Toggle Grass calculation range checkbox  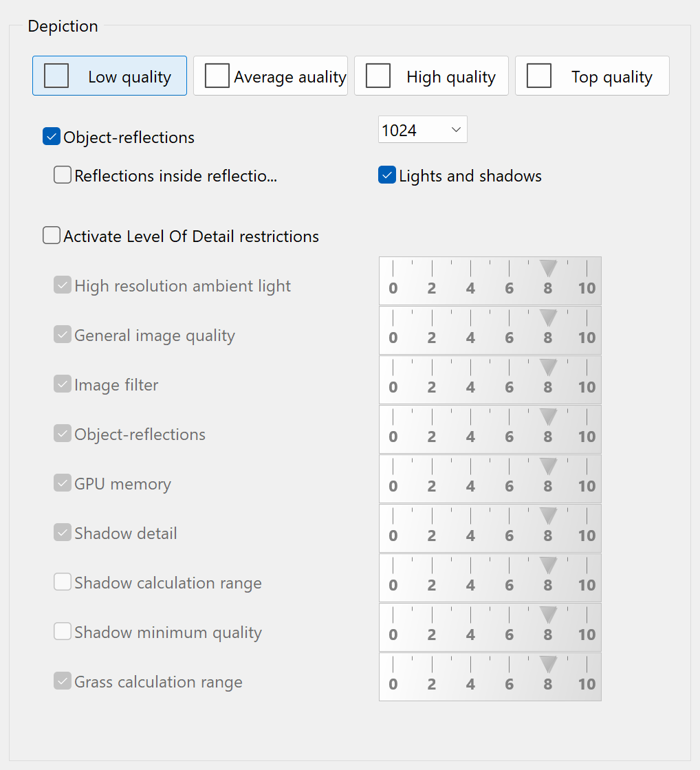click(63, 681)
